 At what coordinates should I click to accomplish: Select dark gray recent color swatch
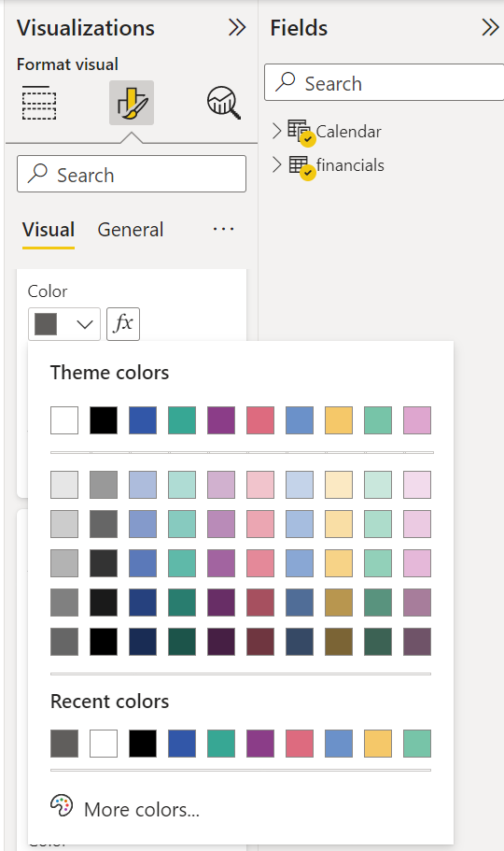pos(64,744)
